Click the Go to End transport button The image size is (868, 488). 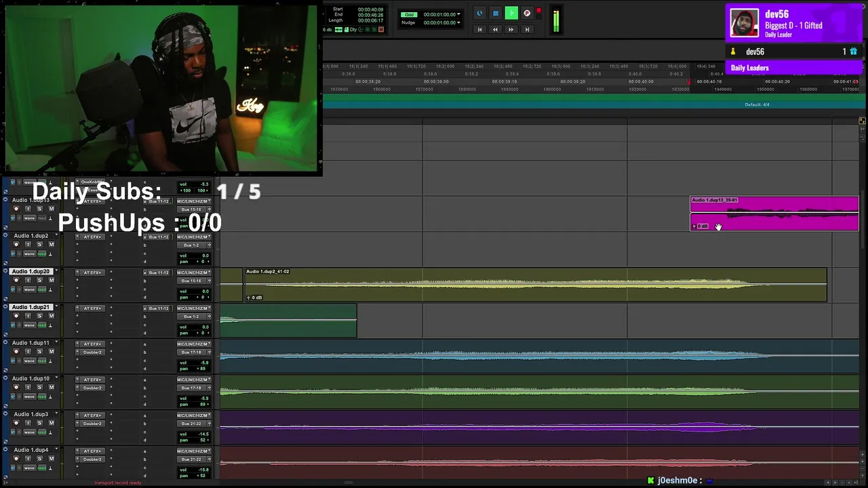tap(527, 29)
